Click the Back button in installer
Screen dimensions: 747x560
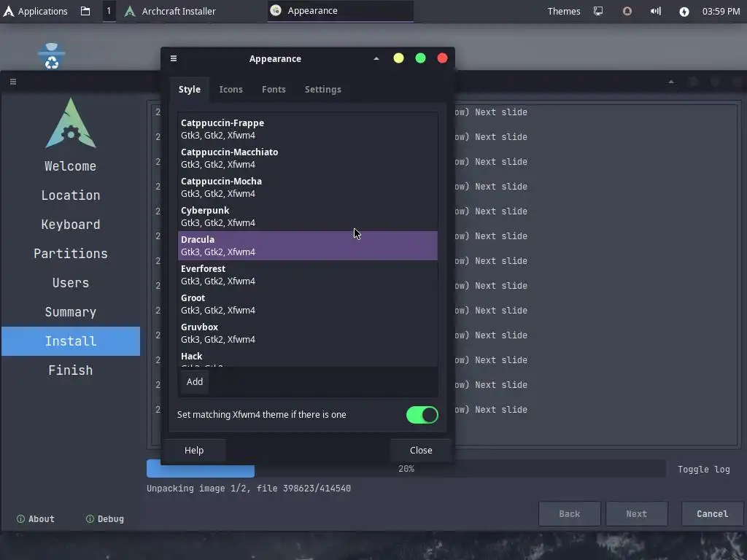tap(569, 514)
